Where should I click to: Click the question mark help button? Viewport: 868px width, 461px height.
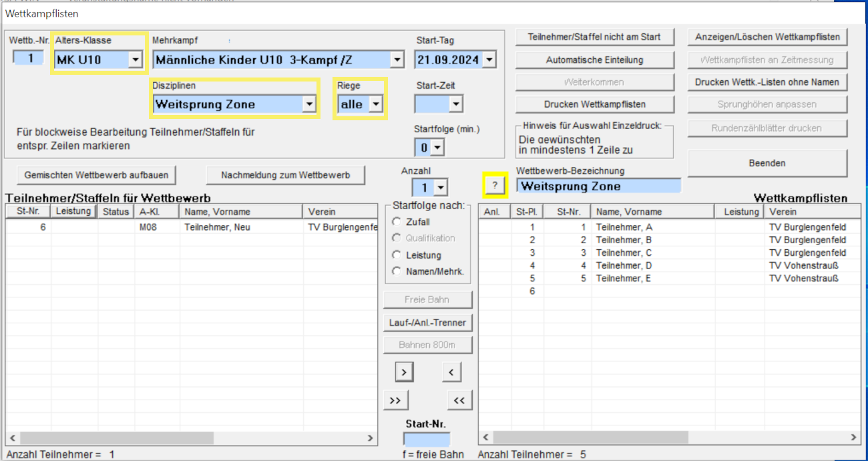coord(495,185)
